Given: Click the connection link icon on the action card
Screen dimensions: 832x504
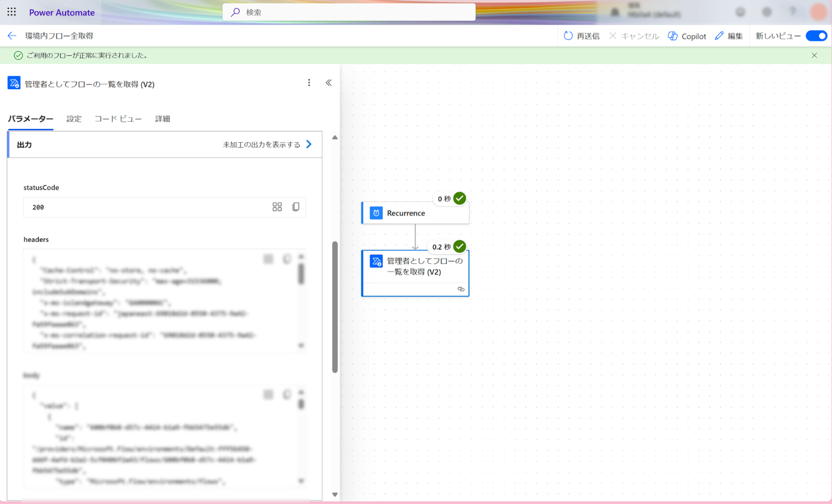Looking at the screenshot, I should pyautogui.click(x=461, y=289).
